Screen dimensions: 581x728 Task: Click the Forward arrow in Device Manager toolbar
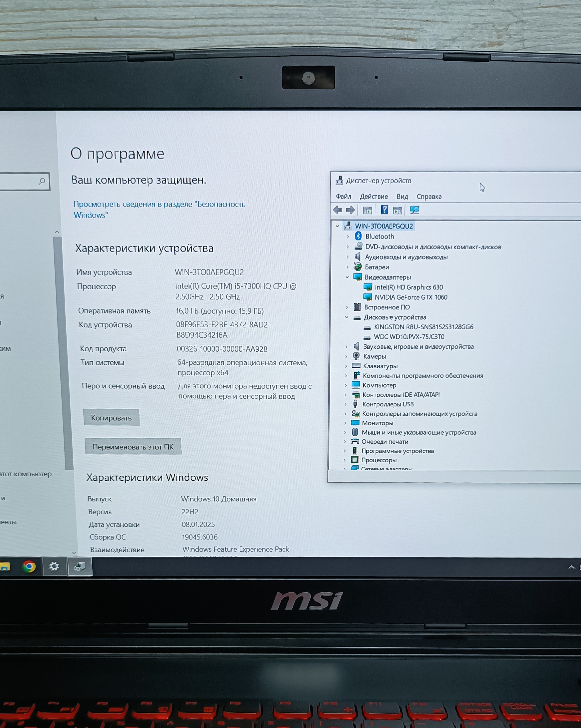(350, 210)
